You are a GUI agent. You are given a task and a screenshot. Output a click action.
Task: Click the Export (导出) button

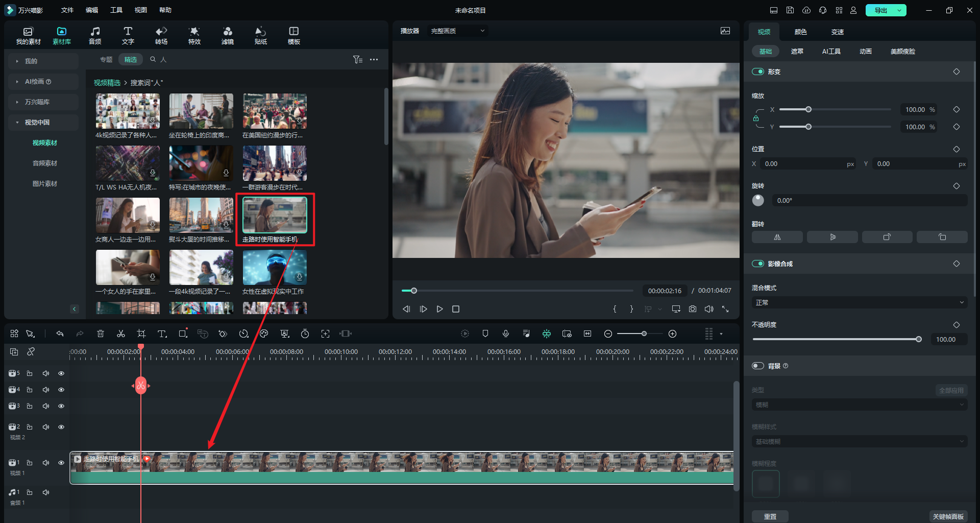881,10
